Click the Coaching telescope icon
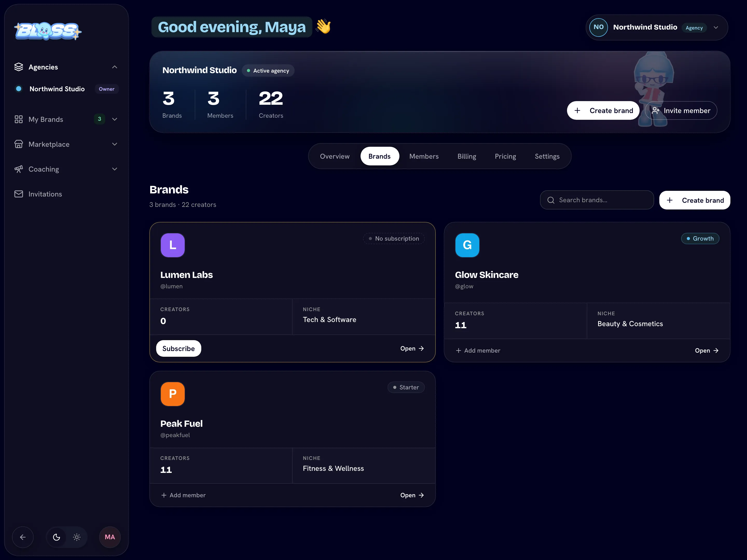Screen dimensions: 747x560 click(x=19, y=169)
